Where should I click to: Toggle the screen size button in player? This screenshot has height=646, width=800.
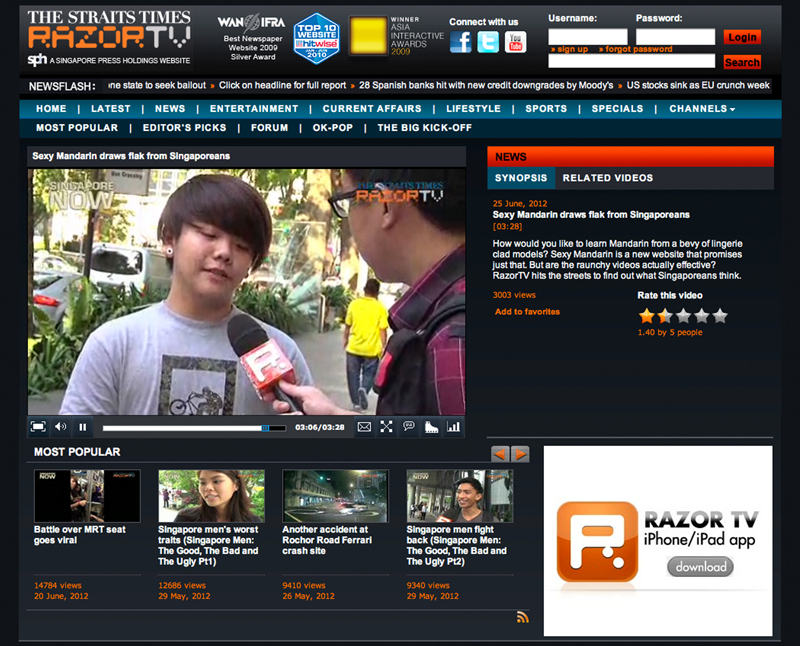click(38, 427)
